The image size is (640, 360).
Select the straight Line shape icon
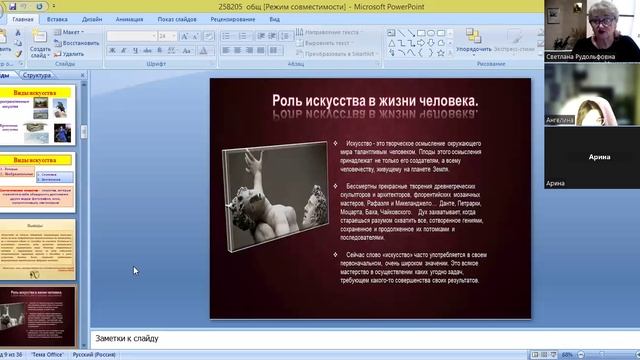401,33
